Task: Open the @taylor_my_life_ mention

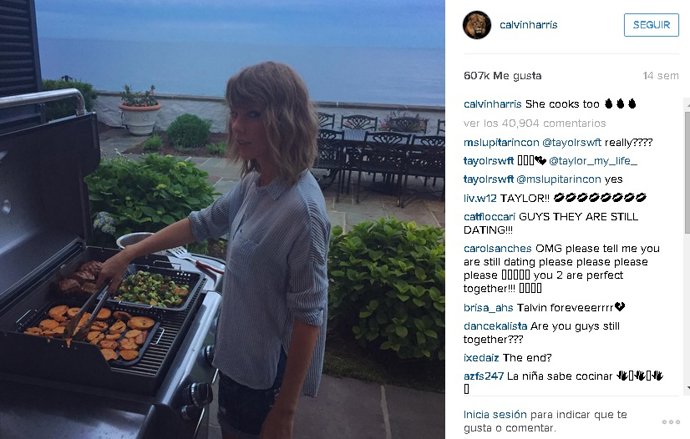Action: tap(593, 161)
